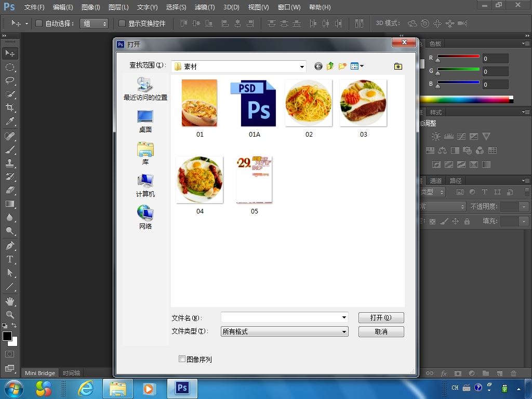Open Internet Explorer from the taskbar

click(86, 388)
